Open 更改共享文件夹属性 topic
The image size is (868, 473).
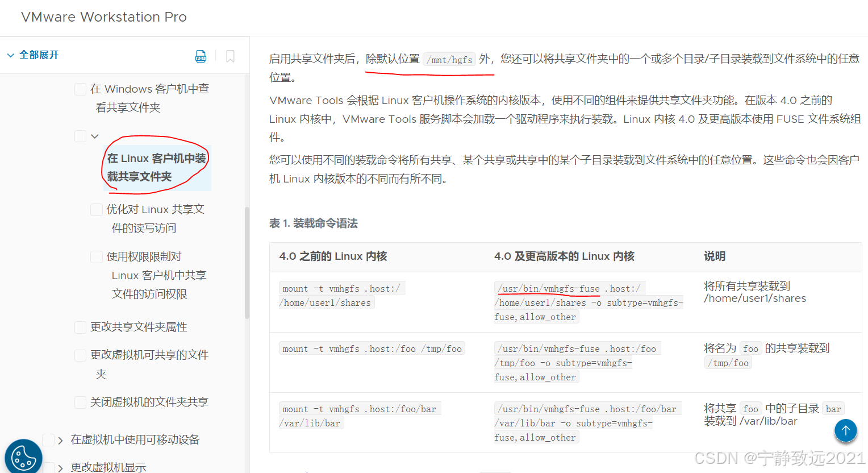[139, 327]
